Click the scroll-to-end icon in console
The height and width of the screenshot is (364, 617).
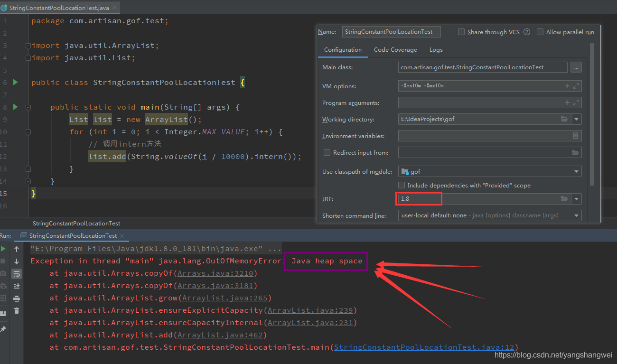17,286
